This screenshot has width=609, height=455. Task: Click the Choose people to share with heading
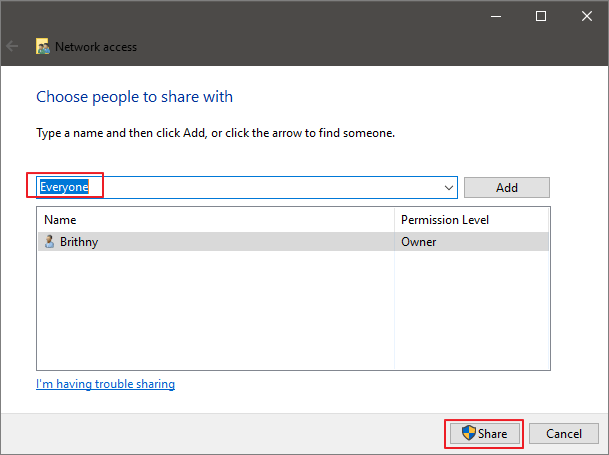click(x=134, y=97)
